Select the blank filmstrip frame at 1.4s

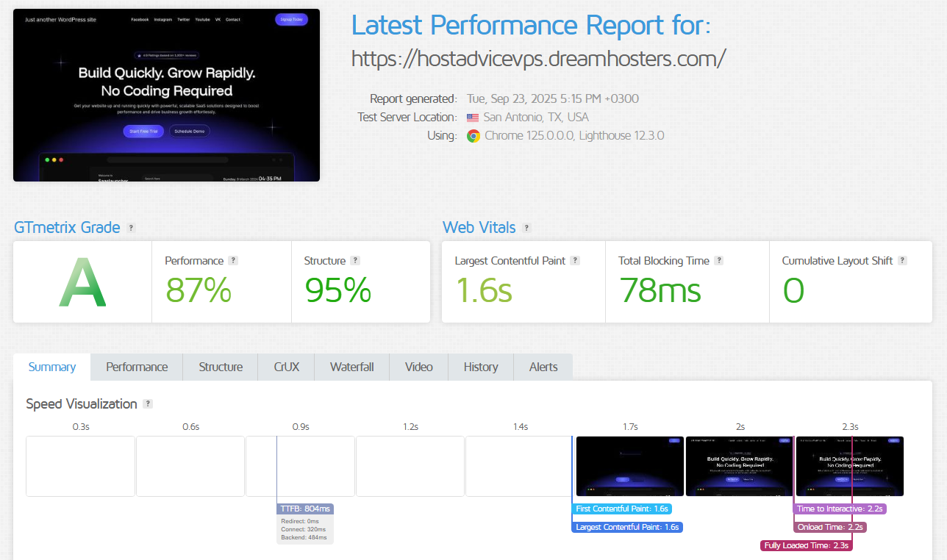520,466
